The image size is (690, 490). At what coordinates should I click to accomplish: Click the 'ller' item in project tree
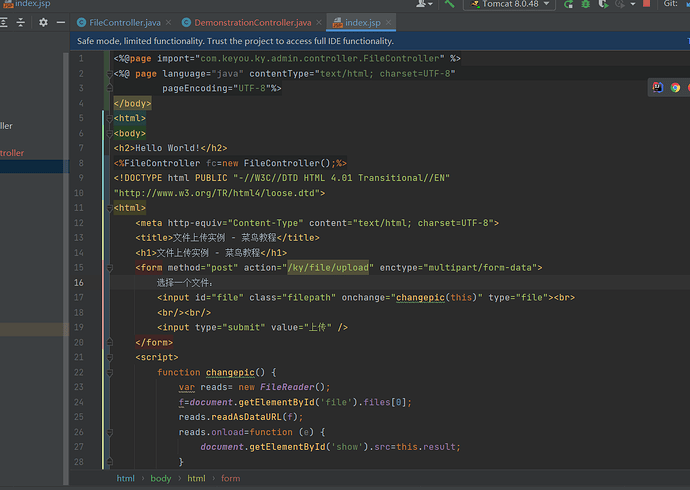(x=6, y=126)
